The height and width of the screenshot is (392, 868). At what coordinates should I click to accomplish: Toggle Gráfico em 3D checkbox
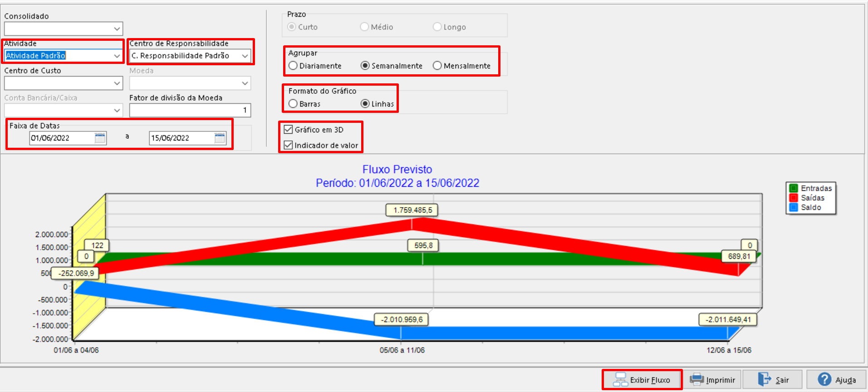pyautogui.click(x=288, y=130)
